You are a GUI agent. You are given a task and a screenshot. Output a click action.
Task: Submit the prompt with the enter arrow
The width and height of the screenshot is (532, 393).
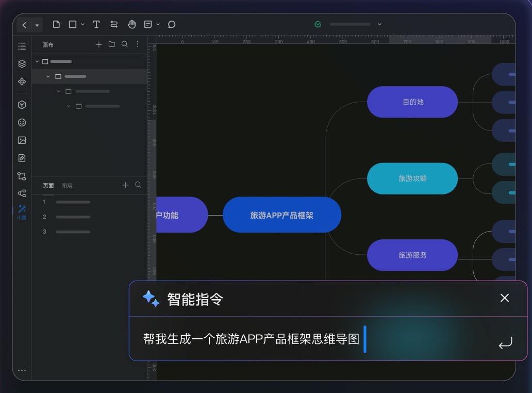click(x=505, y=342)
